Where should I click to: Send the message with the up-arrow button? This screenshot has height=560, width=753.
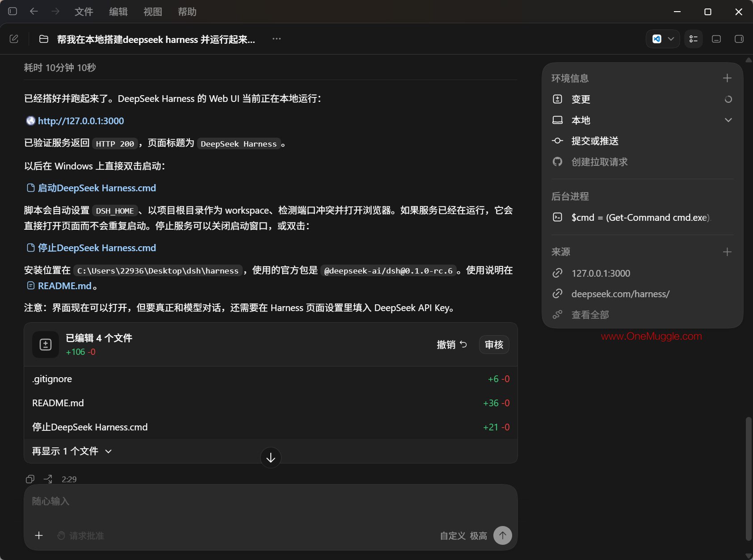click(503, 535)
